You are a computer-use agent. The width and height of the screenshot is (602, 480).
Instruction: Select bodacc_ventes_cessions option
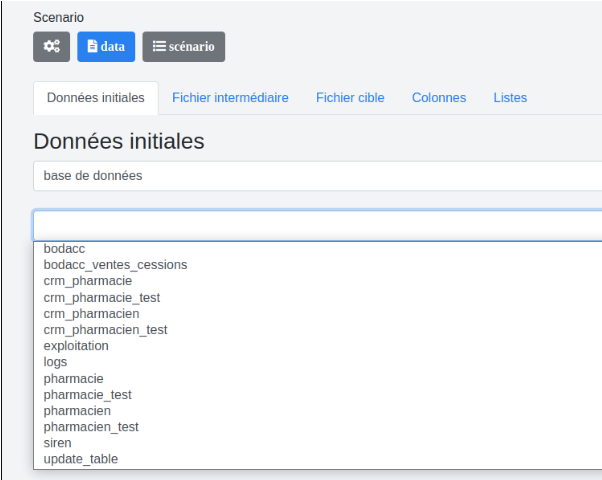(x=115, y=265)
